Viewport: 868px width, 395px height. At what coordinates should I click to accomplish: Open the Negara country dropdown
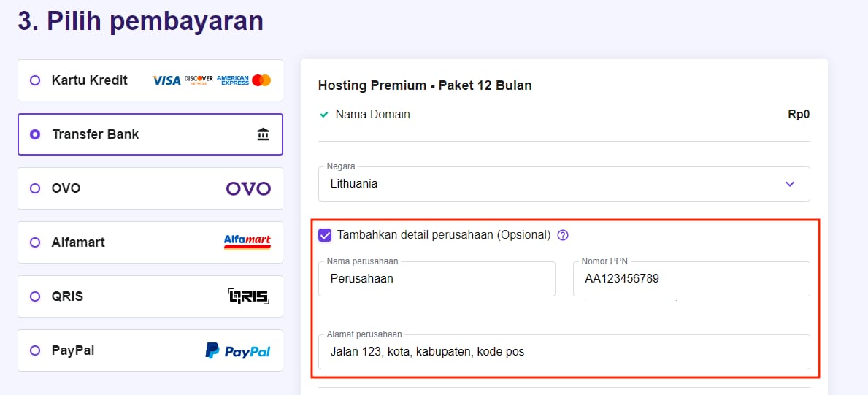tap(555, 184)
